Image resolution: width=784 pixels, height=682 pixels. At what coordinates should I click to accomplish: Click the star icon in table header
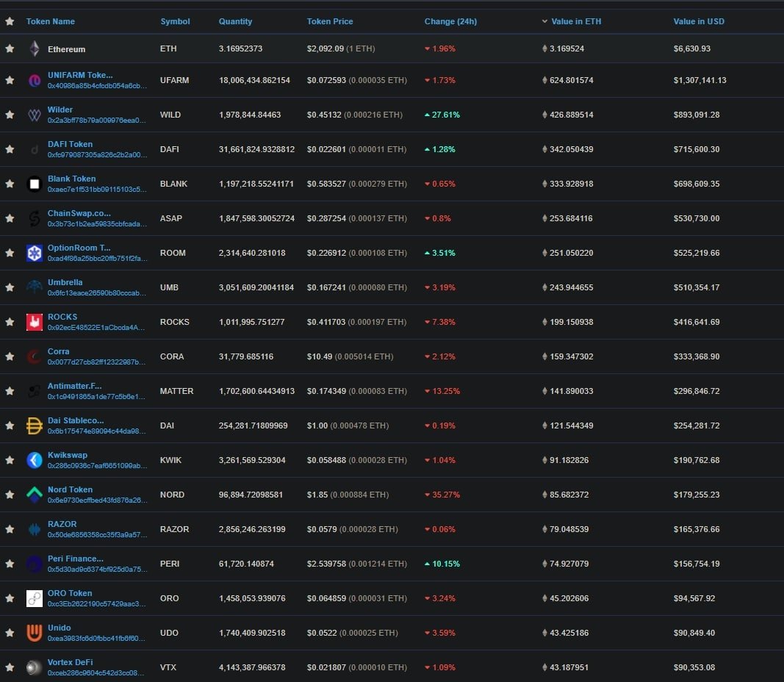click(10, 21)
